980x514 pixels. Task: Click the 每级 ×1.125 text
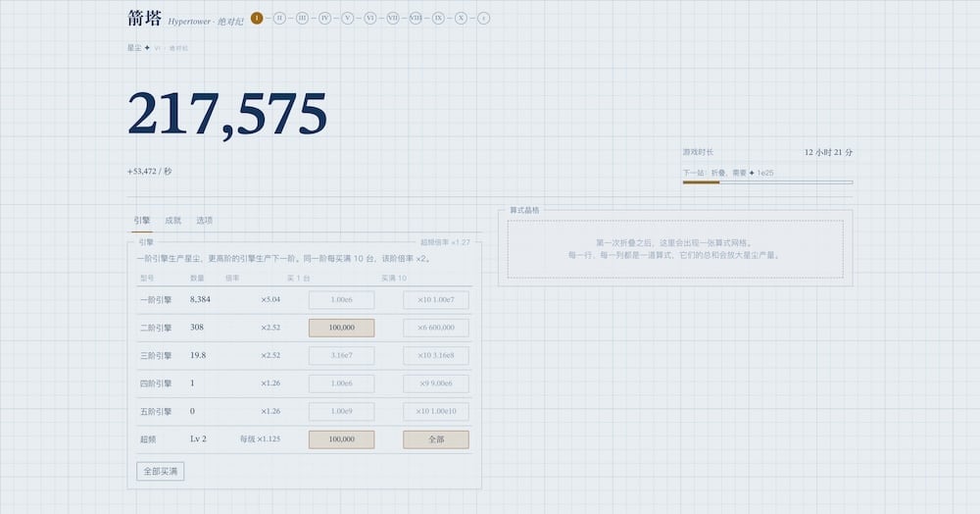(x=260, y=439)
